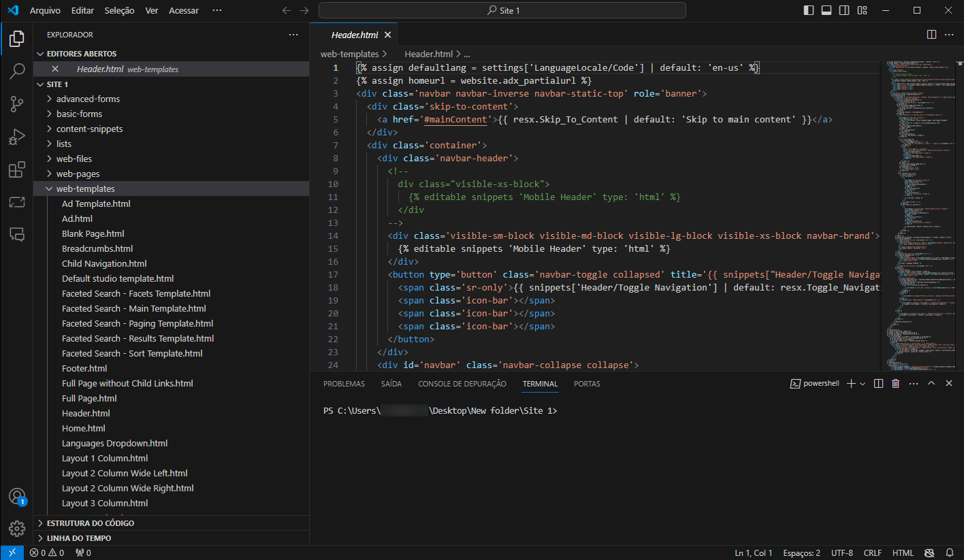The width and height of the screenshot is (964, 560).
Task: Open notifications bell in status bar
Action: [x=950, y=553]
